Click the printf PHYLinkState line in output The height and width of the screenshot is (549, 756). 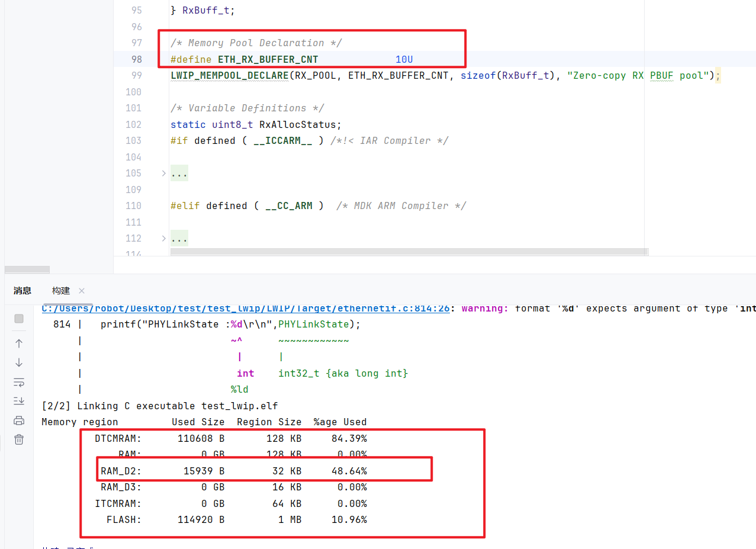[230, 324]
